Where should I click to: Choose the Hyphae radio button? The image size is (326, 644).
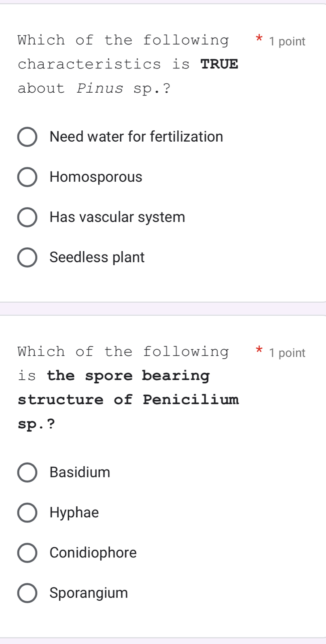27,513
